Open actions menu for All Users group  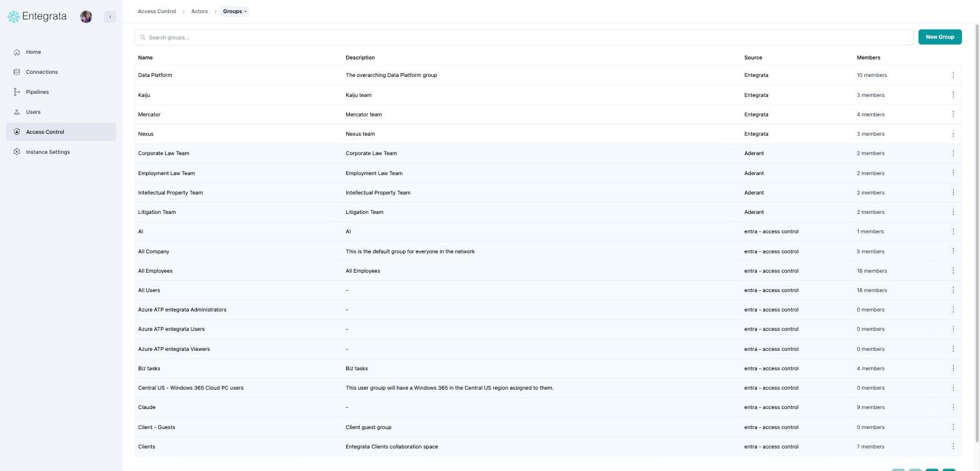click(952, 290)
